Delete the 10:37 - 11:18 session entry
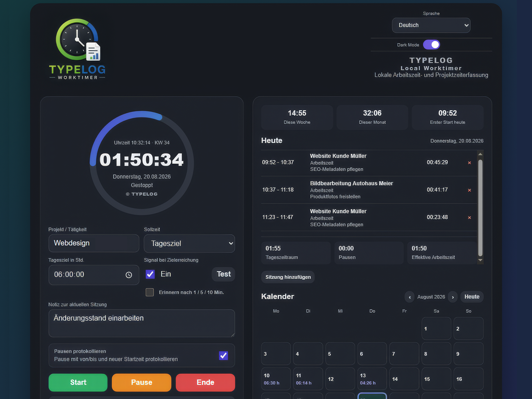 [x=469, y=190]
